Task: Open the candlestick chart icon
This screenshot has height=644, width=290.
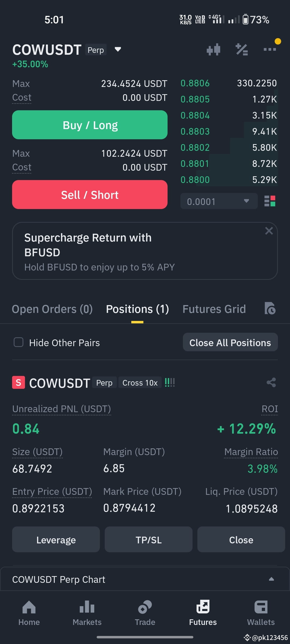Action: [x=213, y=50]
